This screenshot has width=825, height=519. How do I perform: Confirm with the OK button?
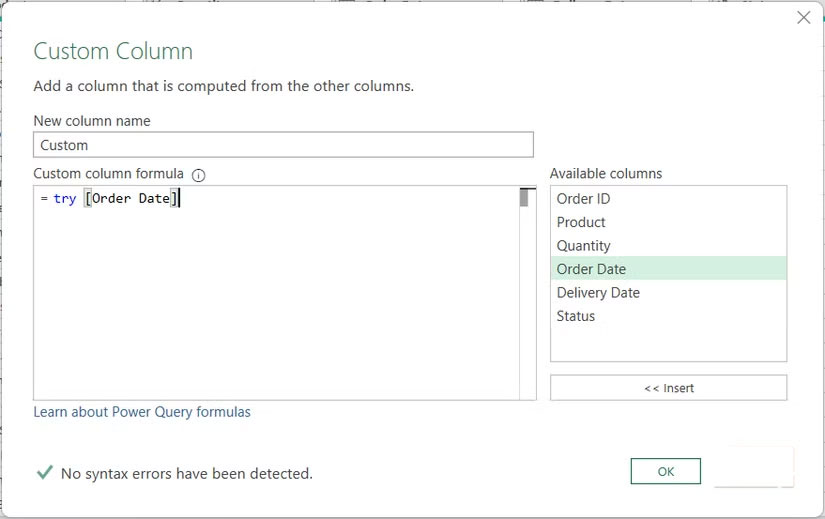coord(665,471)
